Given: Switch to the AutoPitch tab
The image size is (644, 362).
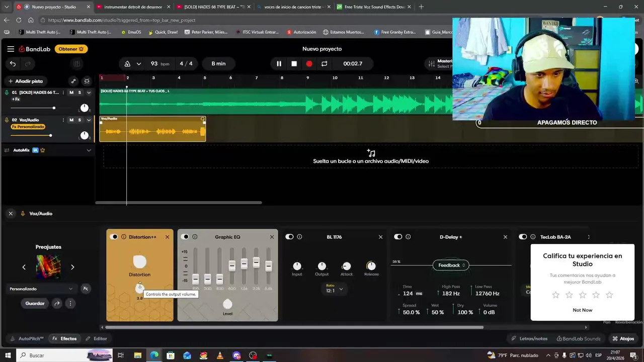Looking at the screenshot, I should [x=27, y=339].
